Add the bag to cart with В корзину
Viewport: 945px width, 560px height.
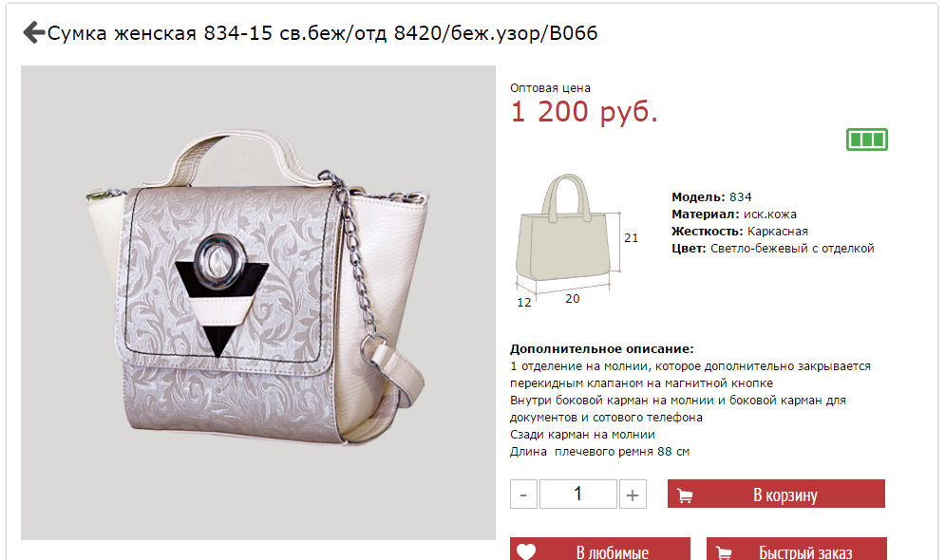776,494
